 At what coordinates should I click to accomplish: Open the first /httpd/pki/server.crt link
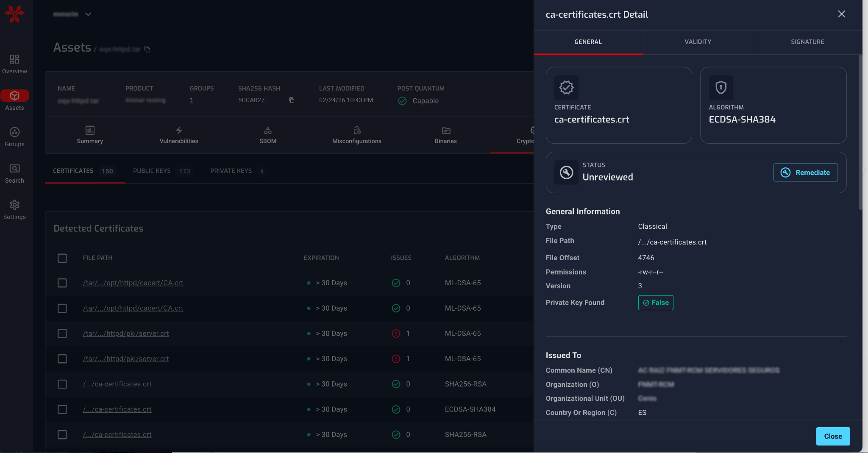pyautogui.click(x=126, y=333)
